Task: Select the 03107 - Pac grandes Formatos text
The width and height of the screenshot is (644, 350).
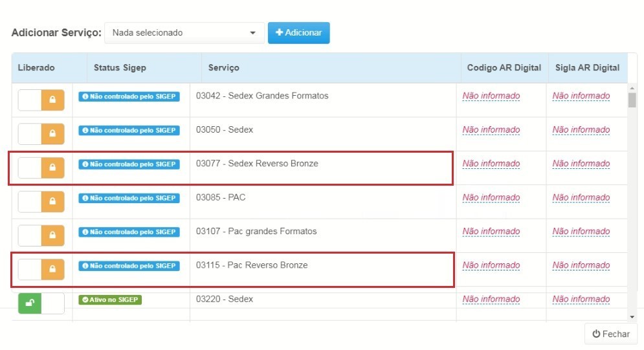Action: tap(256, 231)
